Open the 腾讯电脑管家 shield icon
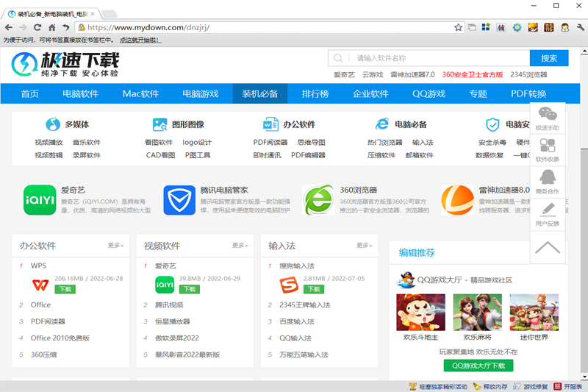588x392 pixels. tap(179, 200)
